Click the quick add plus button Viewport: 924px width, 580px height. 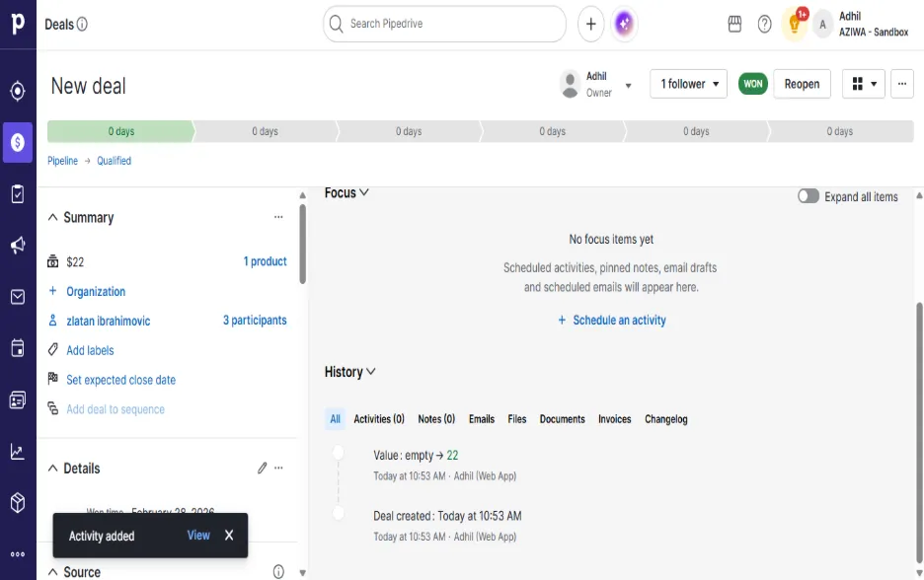591,24
